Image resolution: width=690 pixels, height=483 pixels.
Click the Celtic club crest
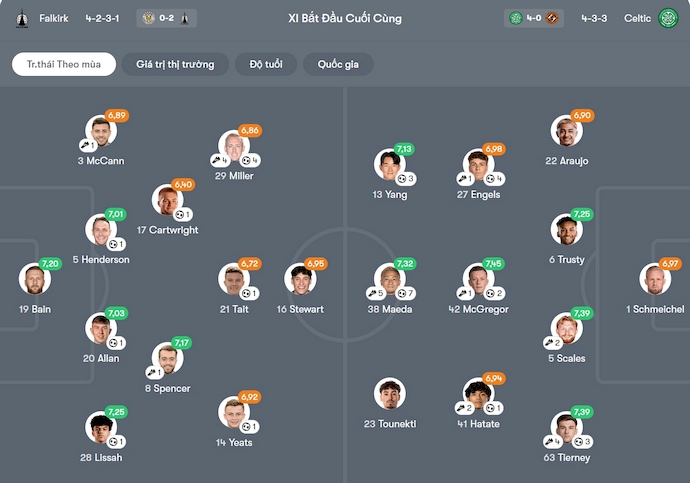[x=668, y=18]
